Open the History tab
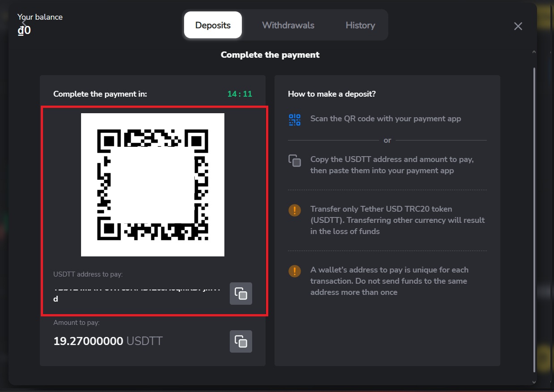 tap(360, 25)
